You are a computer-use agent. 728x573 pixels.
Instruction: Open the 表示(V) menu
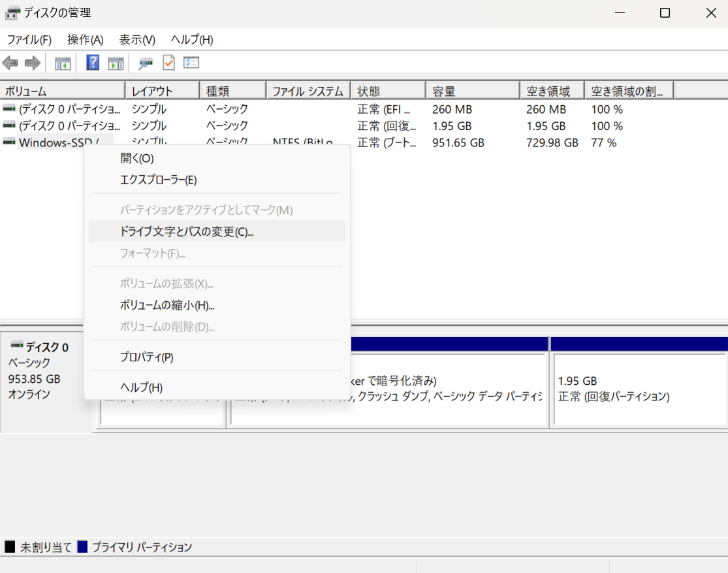point(137,39)
